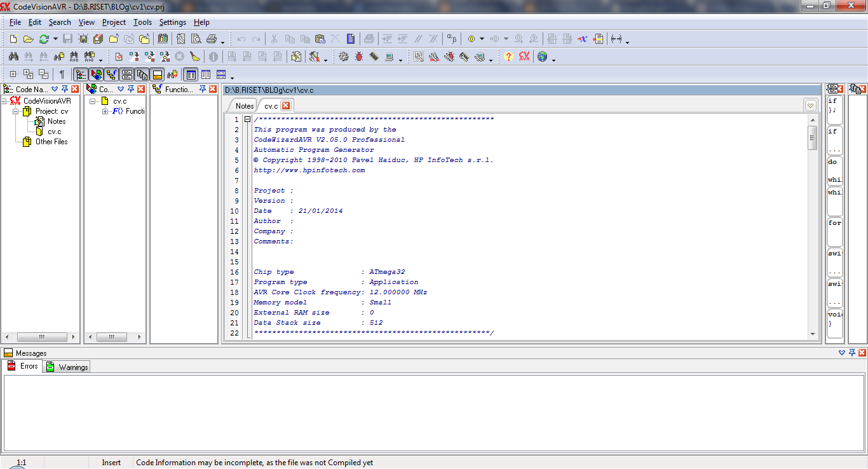Viewport: 868px width, 469px height.
Task: Click the Find binoculars icon
Action: pos(13,57)
